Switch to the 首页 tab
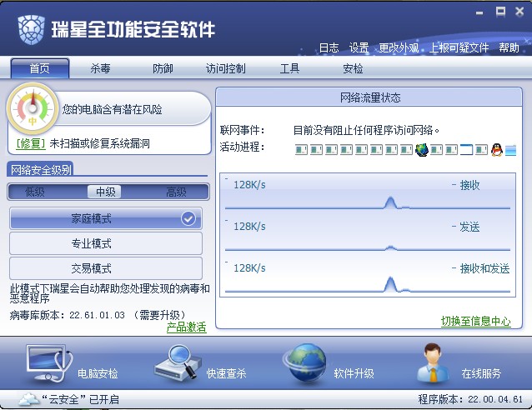 pyautogui.click(x=40, y=68)
